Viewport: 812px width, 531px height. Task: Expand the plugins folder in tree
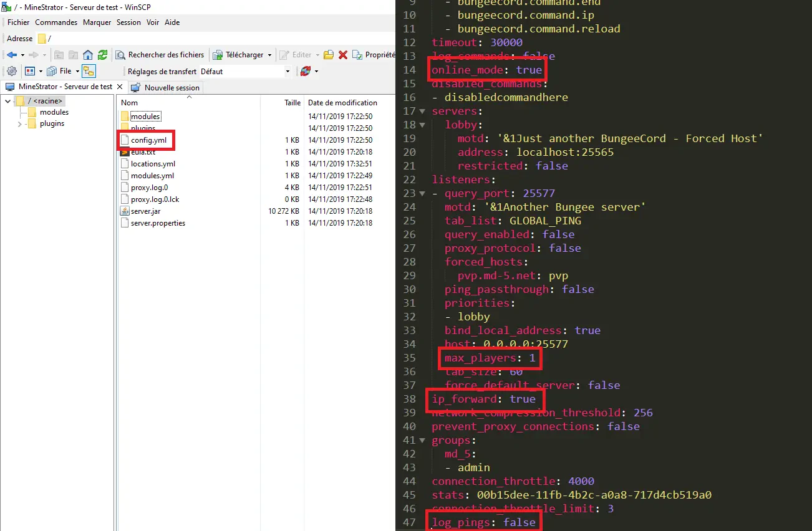point(20,124)
